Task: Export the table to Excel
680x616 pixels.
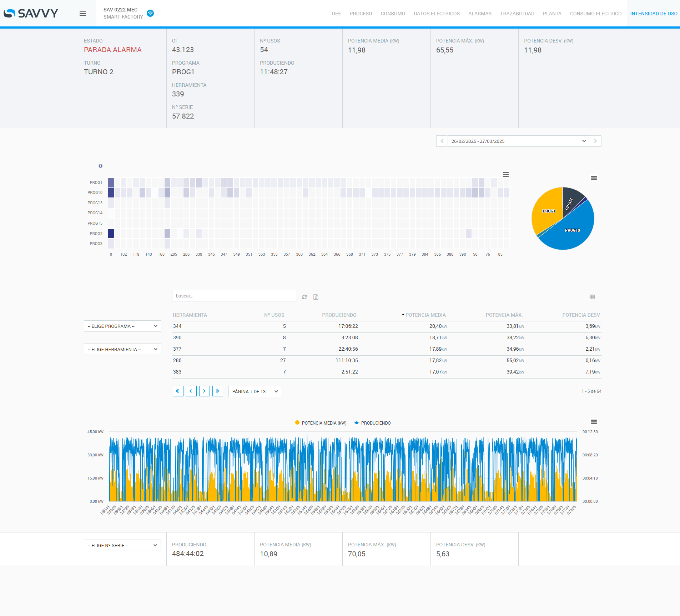Action: [316, 297]
